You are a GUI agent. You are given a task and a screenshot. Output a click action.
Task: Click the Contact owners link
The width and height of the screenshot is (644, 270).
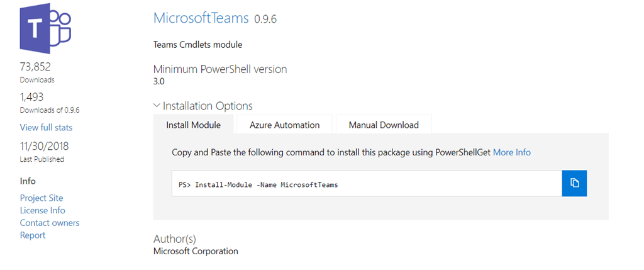coord(50,223)
